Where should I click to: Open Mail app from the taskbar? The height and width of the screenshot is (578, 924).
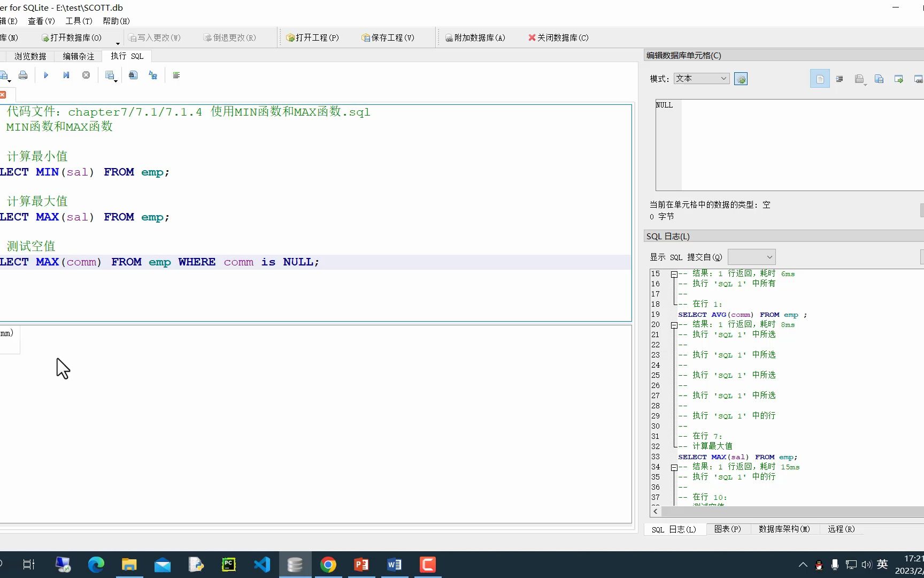(x=163, y=565)
